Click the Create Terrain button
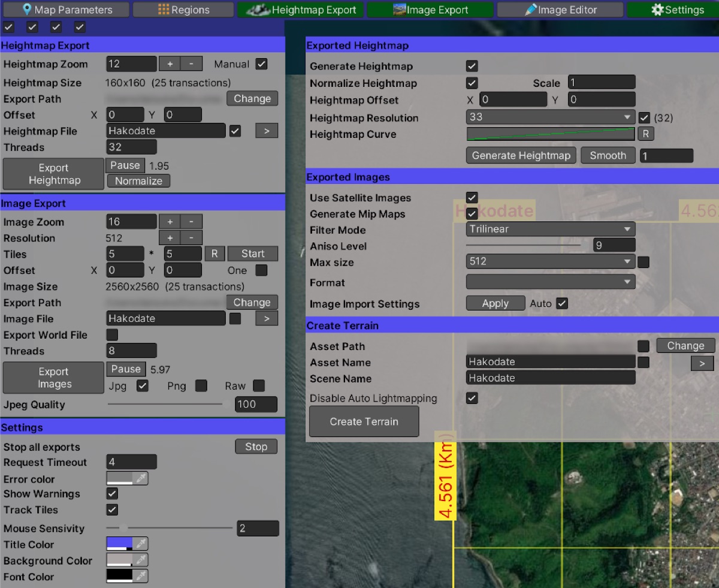This screenshot has width=719, height=588. pyautogui.click(x=364, y=421)
